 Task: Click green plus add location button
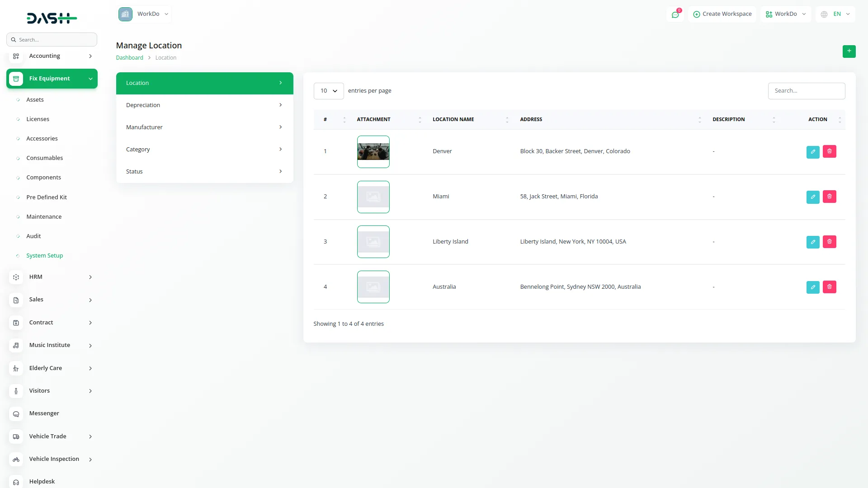click(849, 51)
